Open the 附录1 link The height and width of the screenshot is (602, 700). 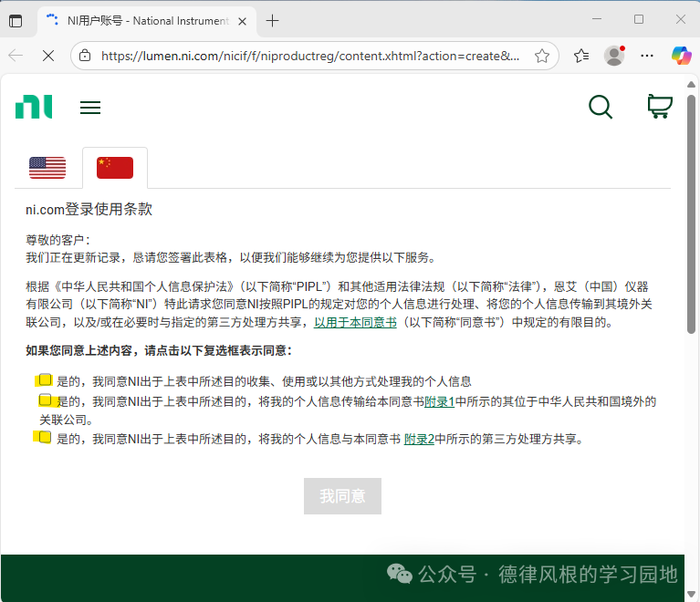[x=440, y=401]
